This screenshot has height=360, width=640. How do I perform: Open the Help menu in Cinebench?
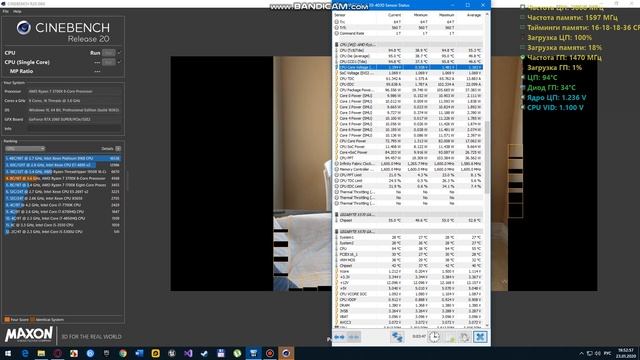coord(17,11)
